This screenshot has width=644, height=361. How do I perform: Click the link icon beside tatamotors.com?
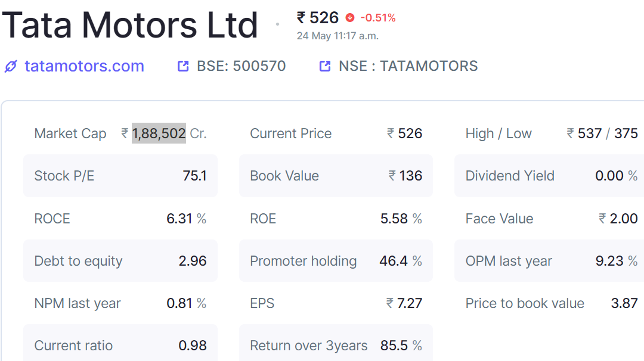coord(11,66)
